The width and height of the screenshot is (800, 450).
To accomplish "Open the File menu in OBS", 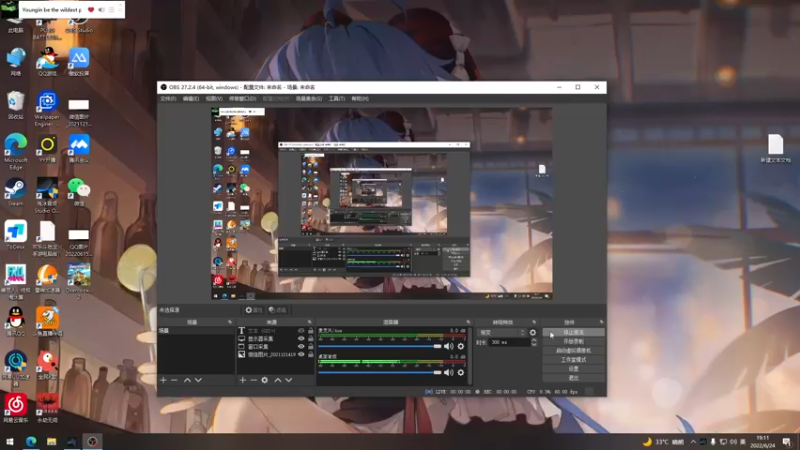I will pos(168,98).
